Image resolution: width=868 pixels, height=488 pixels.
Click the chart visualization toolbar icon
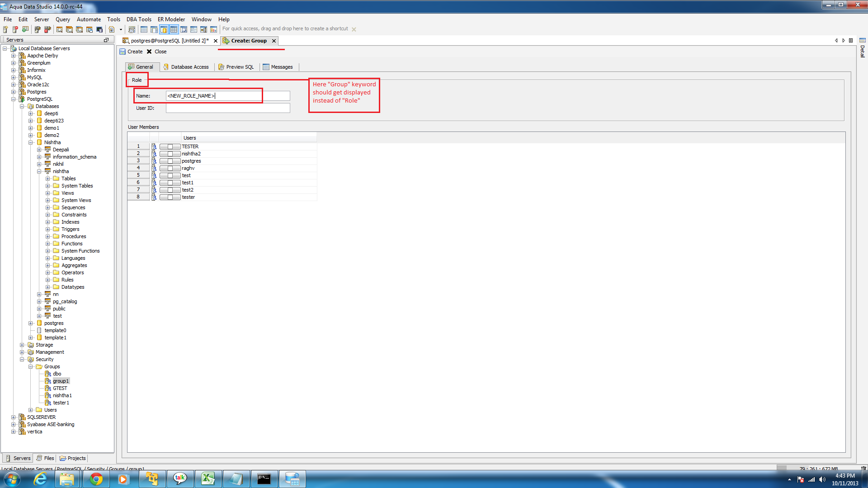(x=213, y=29)
